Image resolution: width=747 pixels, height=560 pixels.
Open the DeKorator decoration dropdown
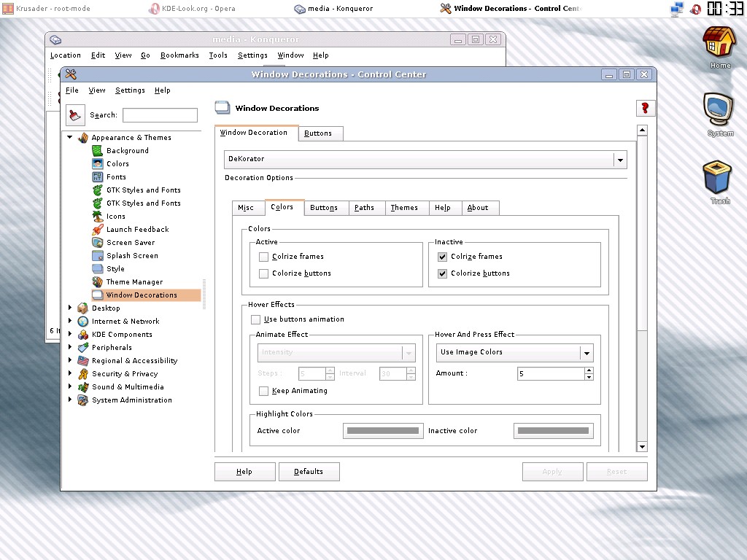425,160
